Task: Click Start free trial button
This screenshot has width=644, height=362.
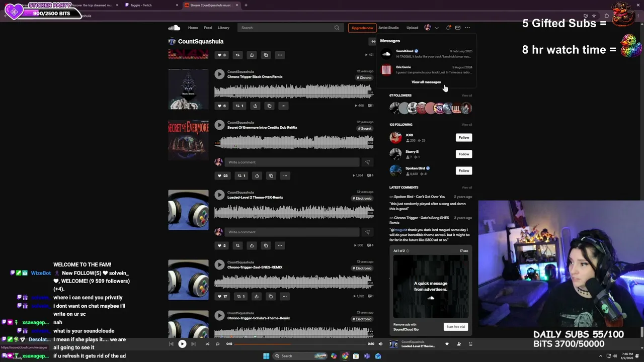Action: click(456, 327)
